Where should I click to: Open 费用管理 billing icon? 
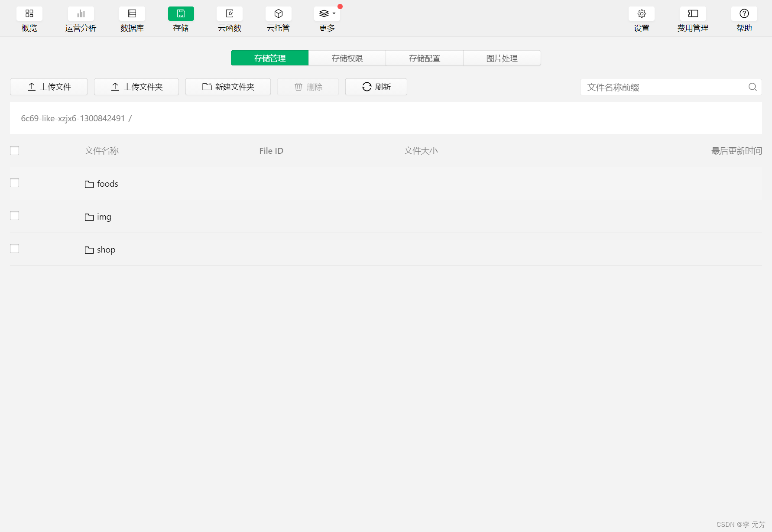[693, 14]
